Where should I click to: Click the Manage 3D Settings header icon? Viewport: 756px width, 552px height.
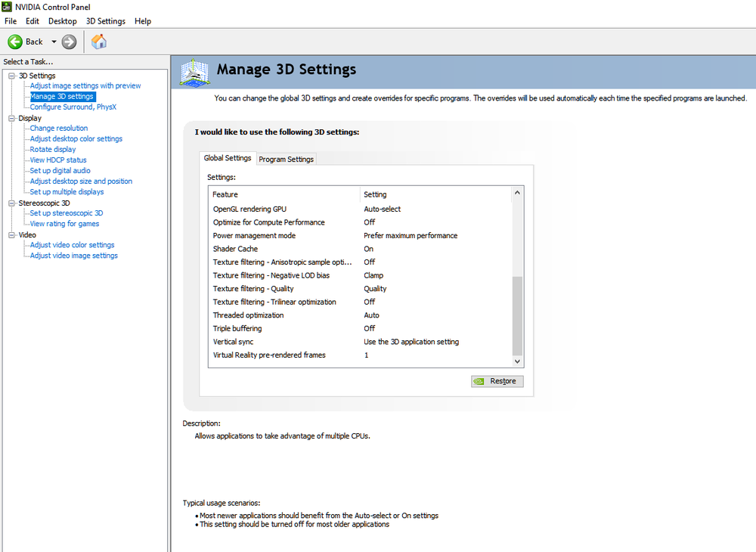194,73
